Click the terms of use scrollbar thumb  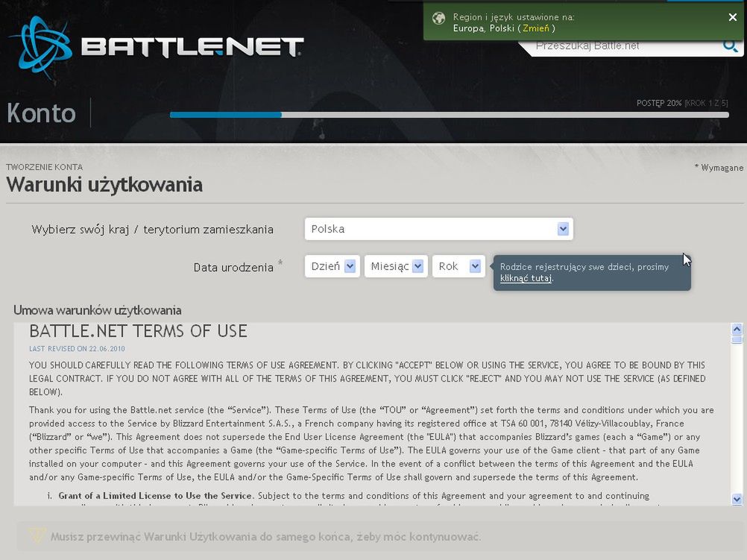click(737, 339)
